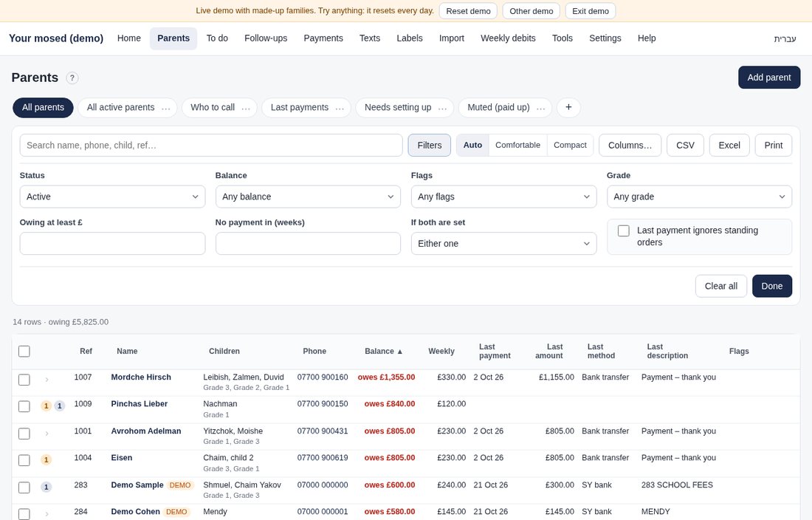Open the Status dropdown set to Active
This screenshot has width=812, height=520.
tap(112, 196)
